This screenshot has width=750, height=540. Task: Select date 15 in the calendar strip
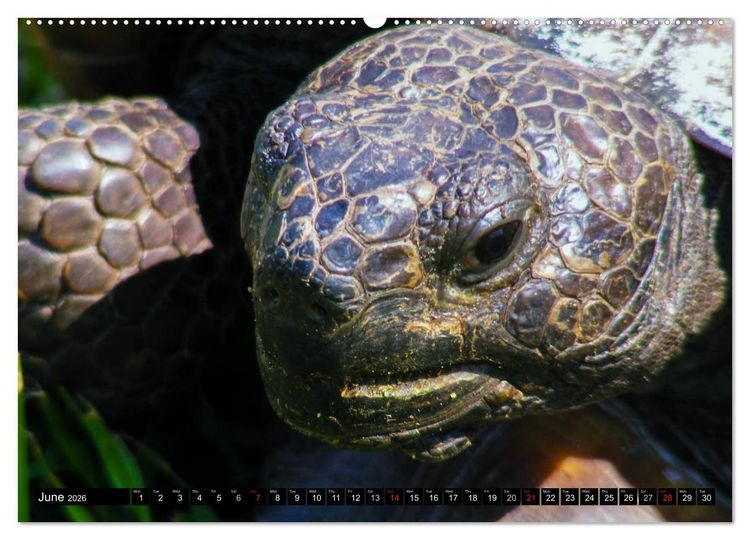[x=414, y=496]
